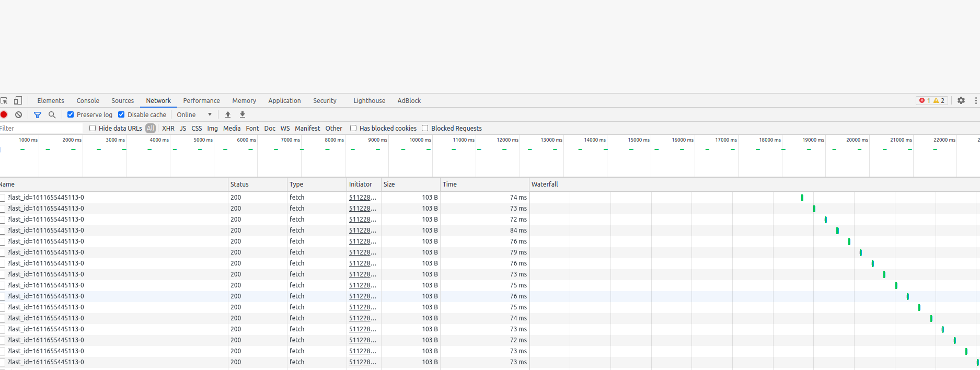Image resolution: width=980 pixels, height=370 pixels.
Task: Stop recording network log with the red button
Action: click(x=4, y=114)
